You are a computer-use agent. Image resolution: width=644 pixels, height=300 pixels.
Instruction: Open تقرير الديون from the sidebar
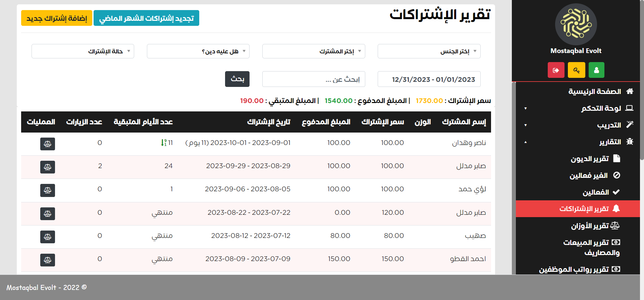pos(590,159)
